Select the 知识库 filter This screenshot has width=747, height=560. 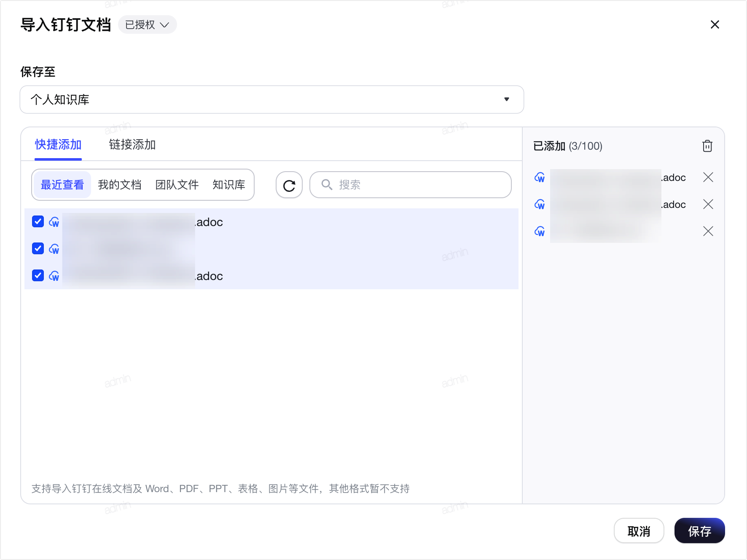tap(229, 185)
